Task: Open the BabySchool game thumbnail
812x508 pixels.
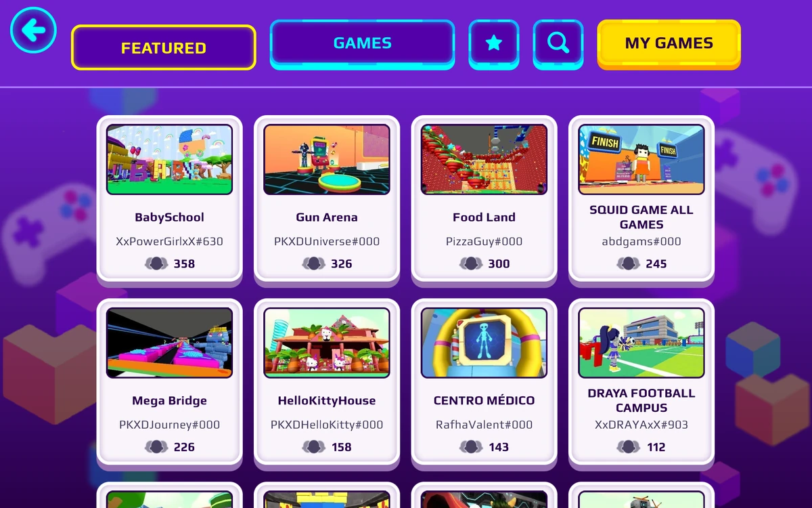Action: click(x=170, y=160)
